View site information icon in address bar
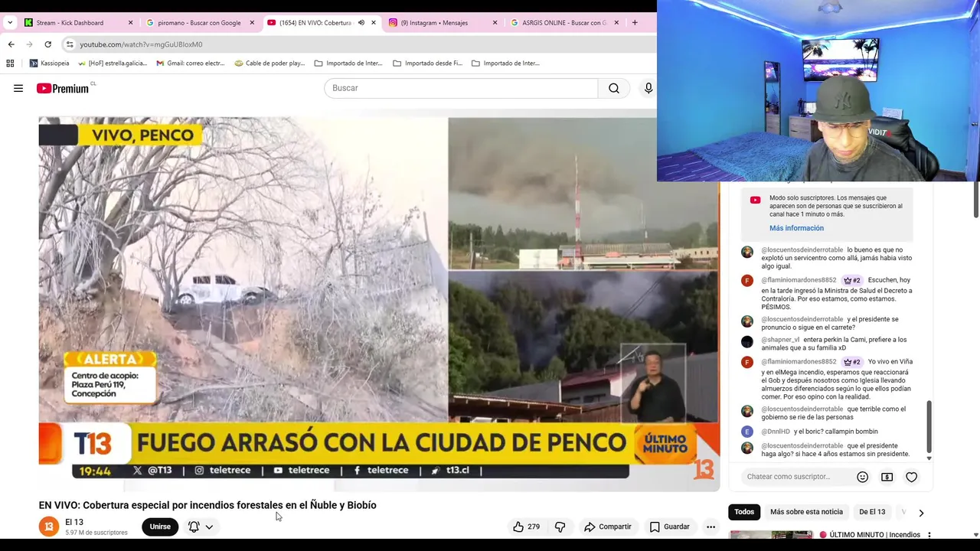This screenshot has width=980, height=551. point(70,44)
